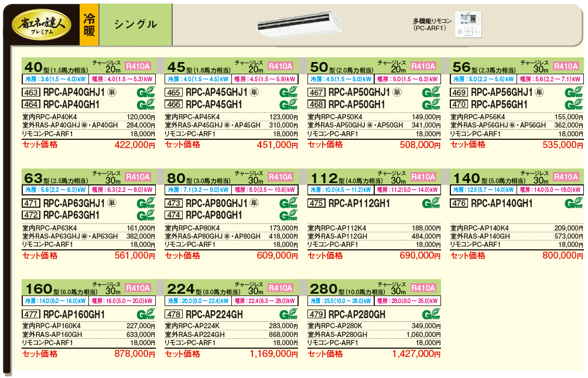Click the Green logo beside RPC-AP63GH1

(x=146, y=215)
